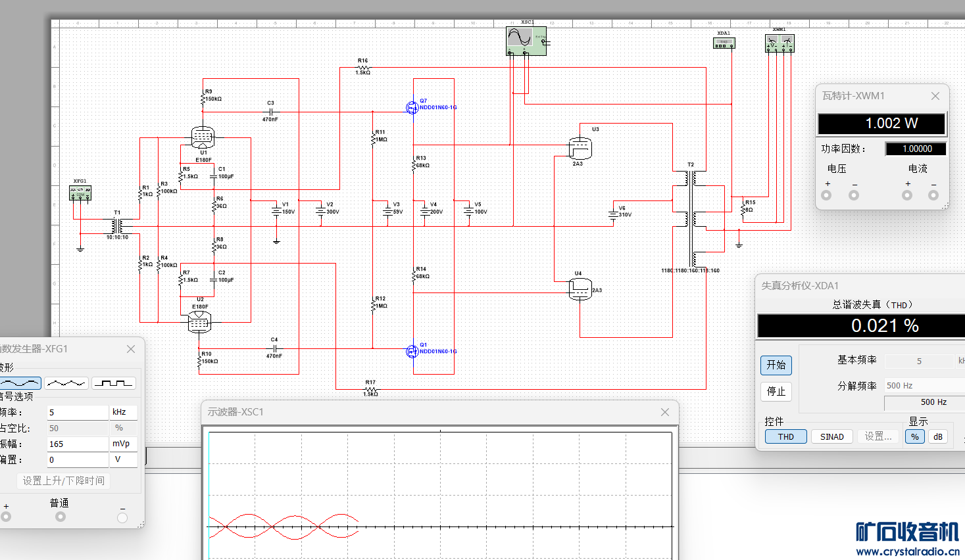Select the XFG1 function generator icon
Screen dimensions: 965x560
[x=80, y=193]
